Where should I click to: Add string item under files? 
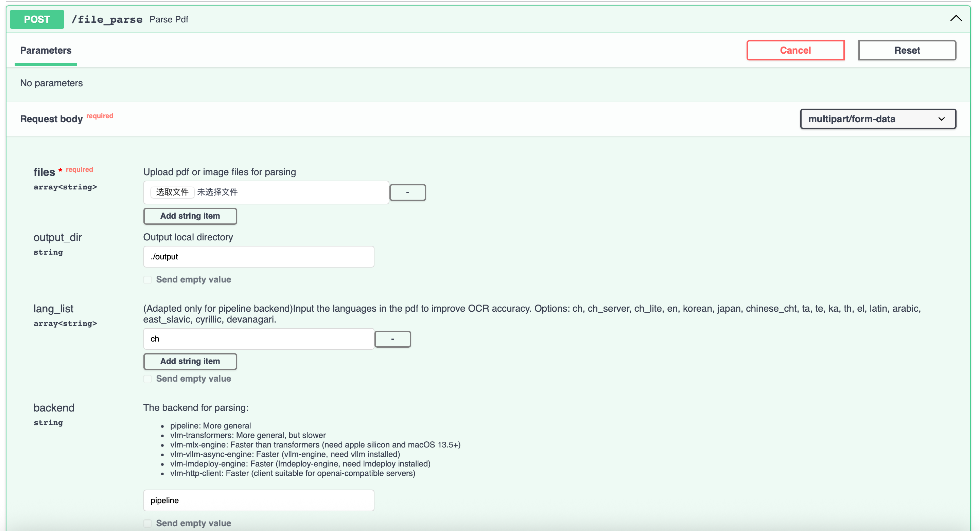coord(190,216)
